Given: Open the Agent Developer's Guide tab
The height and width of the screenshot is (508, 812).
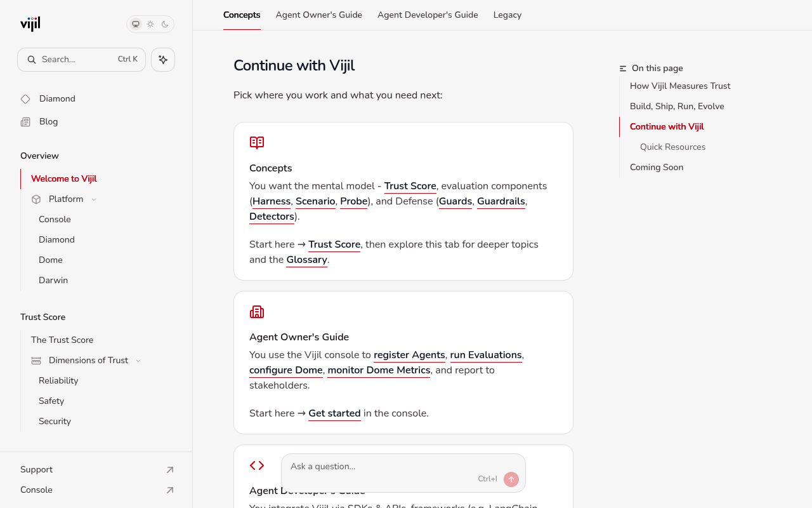Looking at the screenshot, I should click(x=428, y=15).
